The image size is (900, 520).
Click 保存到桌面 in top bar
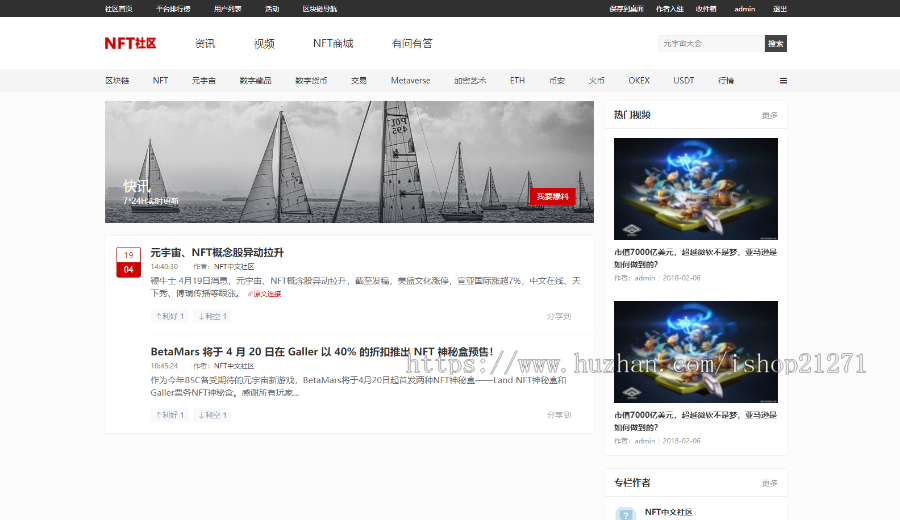coord(626,9)
